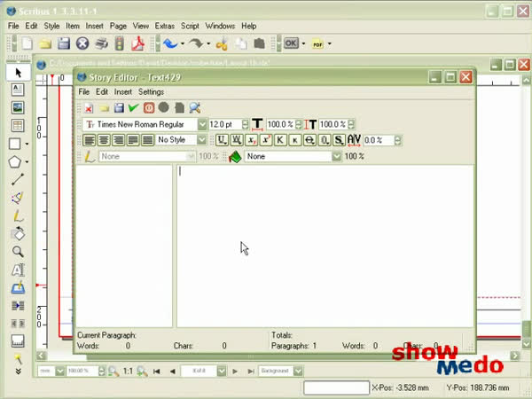Click the green checkmark to update text frame
The width and height of the screenshot is (532, 399).
(x=133, y=108)
